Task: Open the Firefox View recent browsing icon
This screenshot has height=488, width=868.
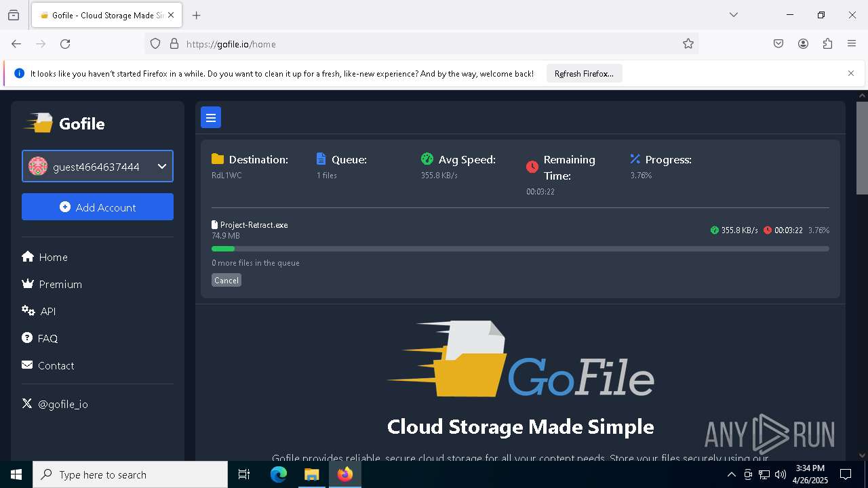Action: [x=14, y=15]
